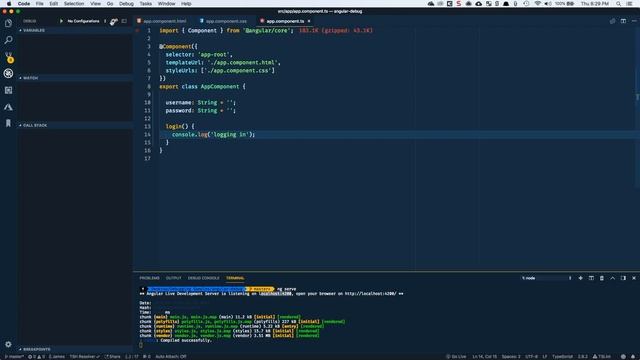
Task: Close the app.component.ts tab
Action: tap(309, 21)
